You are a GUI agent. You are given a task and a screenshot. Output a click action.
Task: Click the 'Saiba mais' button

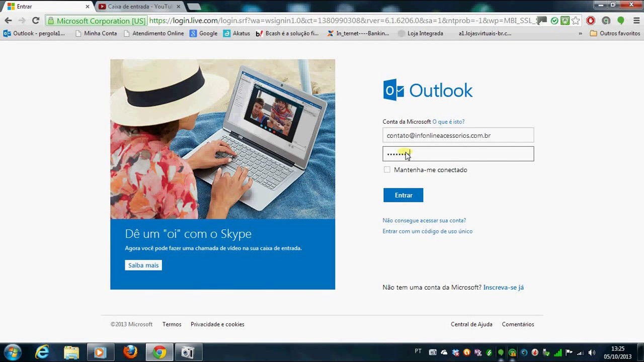tap(143, 265)
